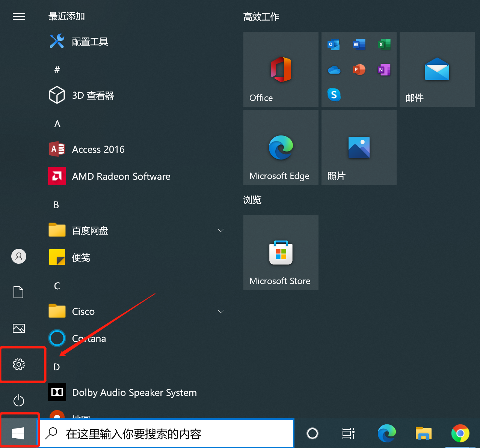480x448 pixels.
Task: Open the Microsoft Store tile
Action: pyautogui.click(x=281, y=253)
